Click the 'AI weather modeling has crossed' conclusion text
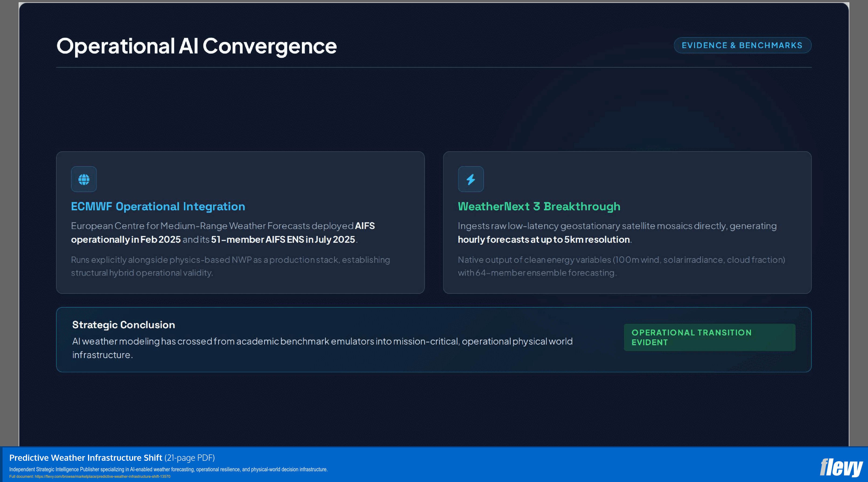 (322, 348)
